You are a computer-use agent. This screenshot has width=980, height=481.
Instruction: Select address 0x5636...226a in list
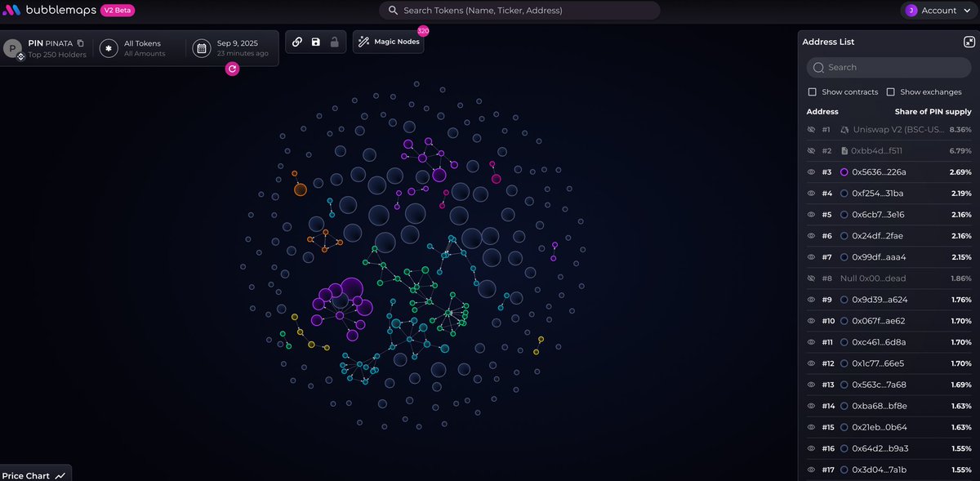(x=879, y=172)
